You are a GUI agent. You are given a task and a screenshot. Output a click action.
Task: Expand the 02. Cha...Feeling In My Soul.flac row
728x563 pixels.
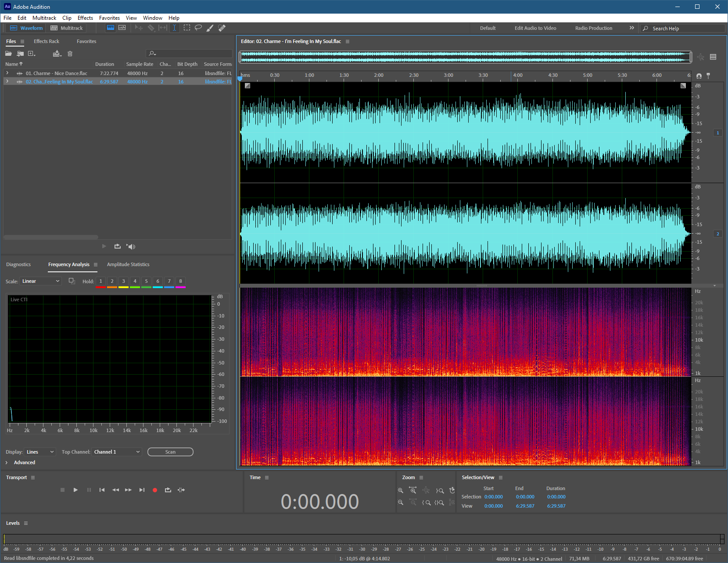coord(7,81)
